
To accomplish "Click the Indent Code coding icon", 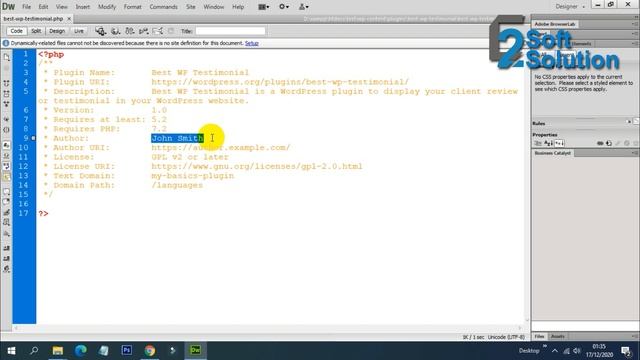I will tap(7, 248).
